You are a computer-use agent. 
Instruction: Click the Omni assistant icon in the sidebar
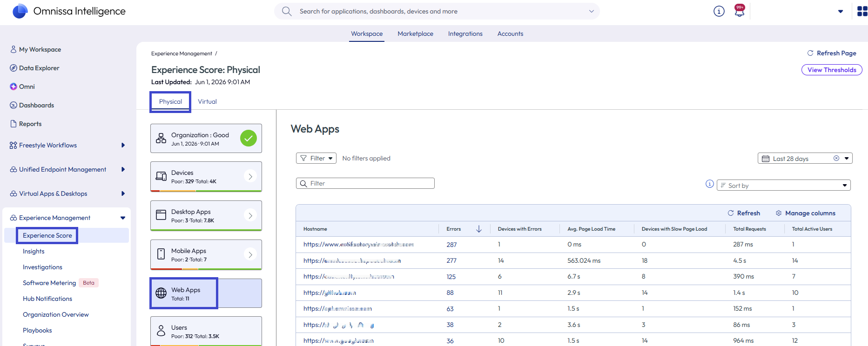click(x=13, y=86)
